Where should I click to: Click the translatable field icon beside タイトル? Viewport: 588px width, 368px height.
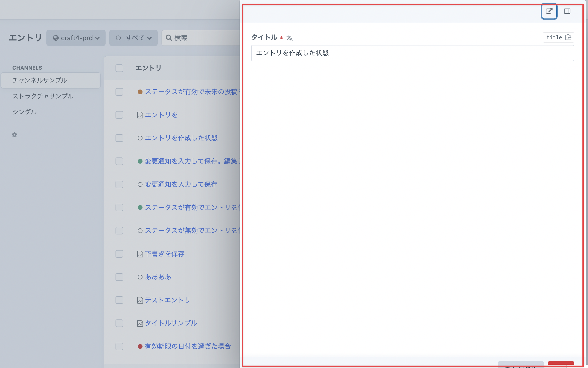click(289, 38)
